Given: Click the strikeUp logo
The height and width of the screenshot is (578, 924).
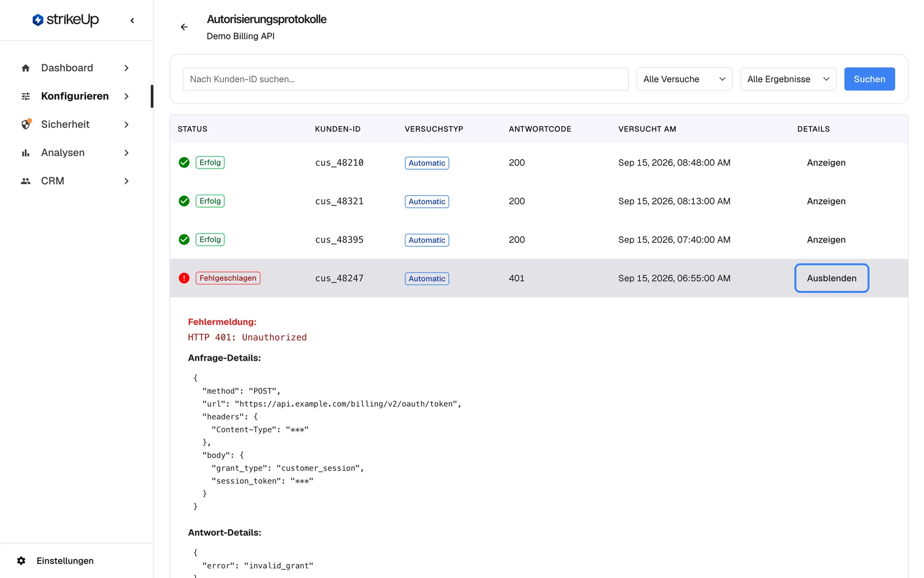Looking at the screenshot, I should click(65, 20).
